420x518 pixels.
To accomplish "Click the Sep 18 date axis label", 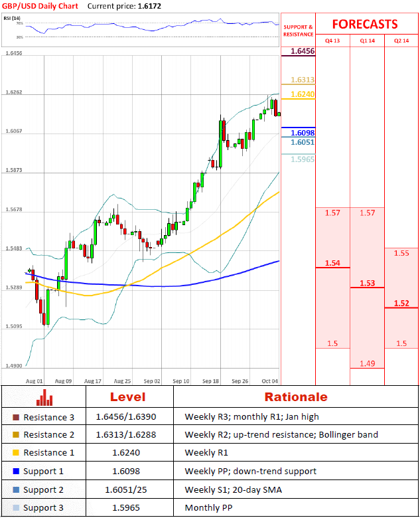I will 210,381.
